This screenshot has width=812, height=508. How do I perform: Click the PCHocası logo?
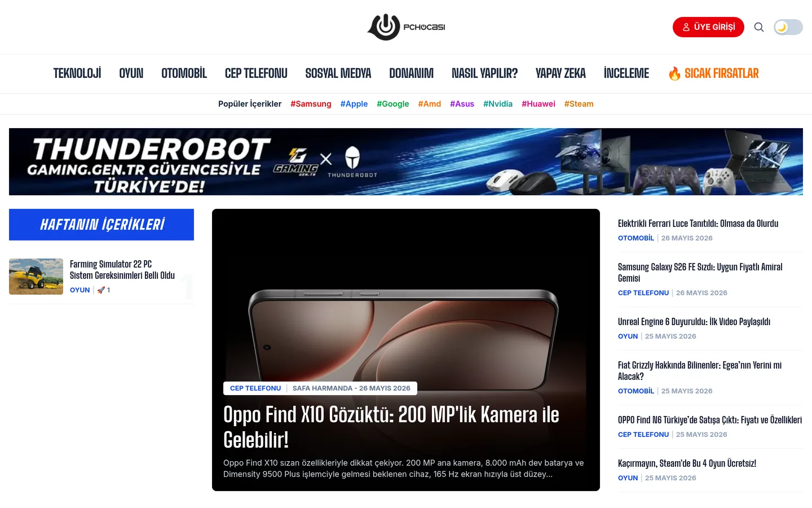406,27
